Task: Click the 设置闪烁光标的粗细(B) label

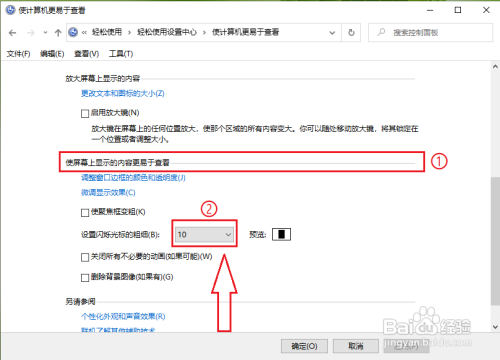Action: click(x=120, y=235)
